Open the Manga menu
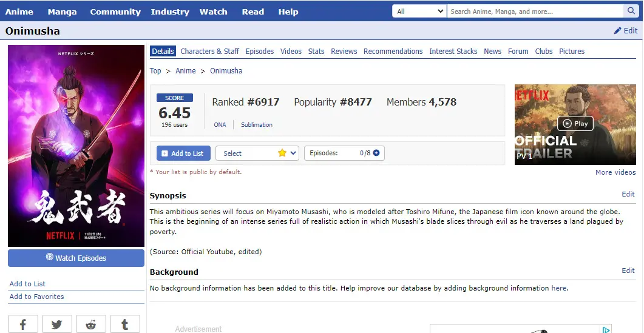Viewport: 644px width, 333px height. point(62,12)
